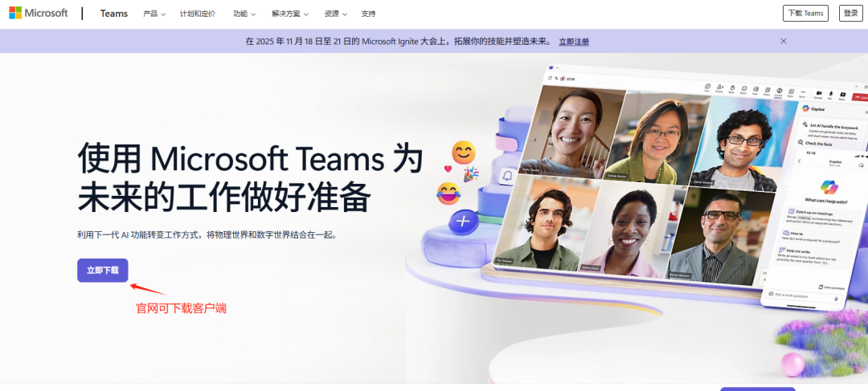Click the Microsoft logo

[39, 14]
